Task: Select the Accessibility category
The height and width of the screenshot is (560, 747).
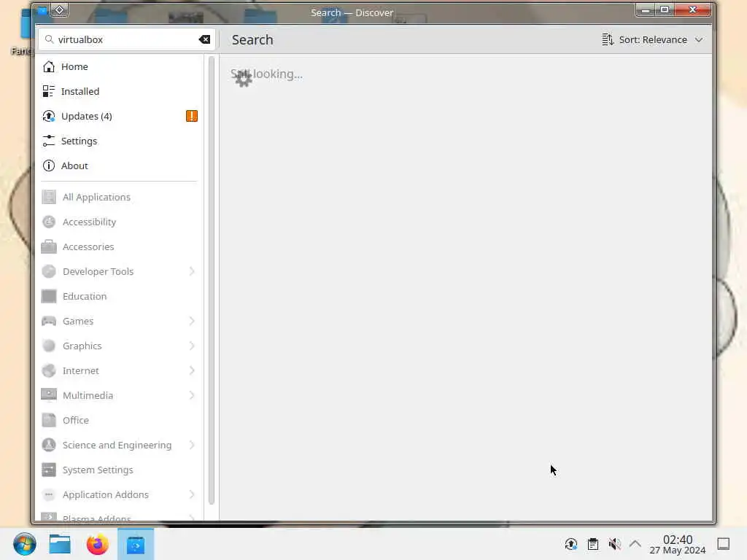Action: 119,222
